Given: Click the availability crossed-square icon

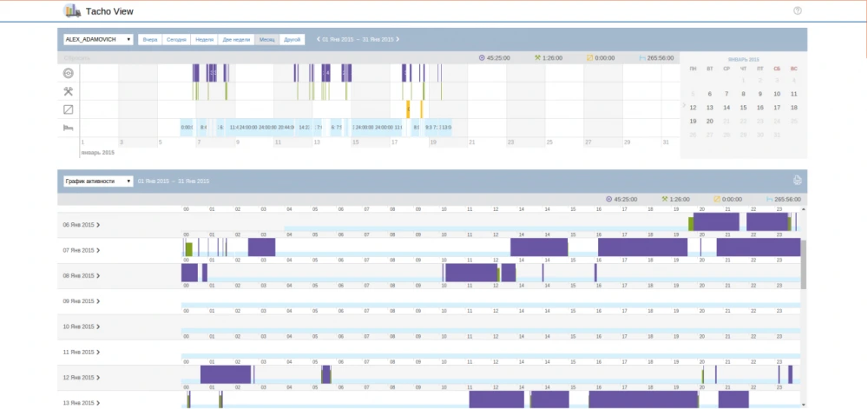Looking at the screenshot, I should (x=69, y=109).
